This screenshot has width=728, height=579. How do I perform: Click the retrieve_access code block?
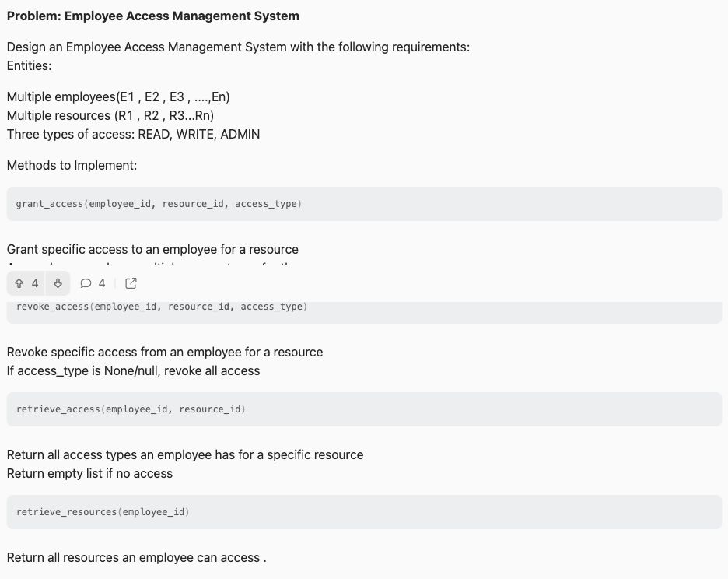coord(364,409)
